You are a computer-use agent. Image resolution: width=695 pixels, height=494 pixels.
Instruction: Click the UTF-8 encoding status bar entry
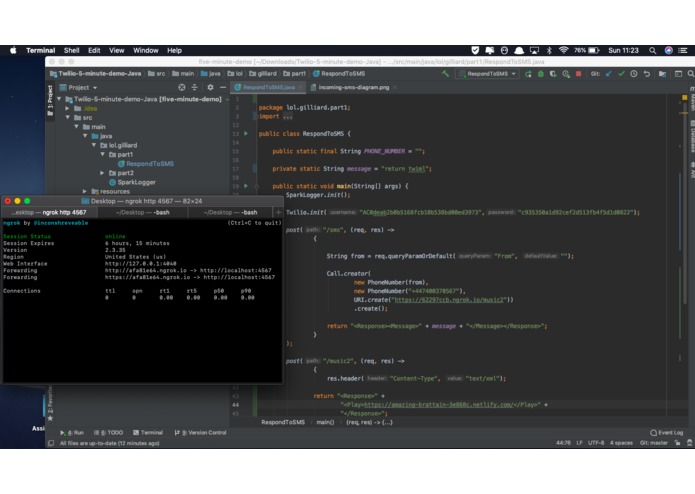(596, 443)
